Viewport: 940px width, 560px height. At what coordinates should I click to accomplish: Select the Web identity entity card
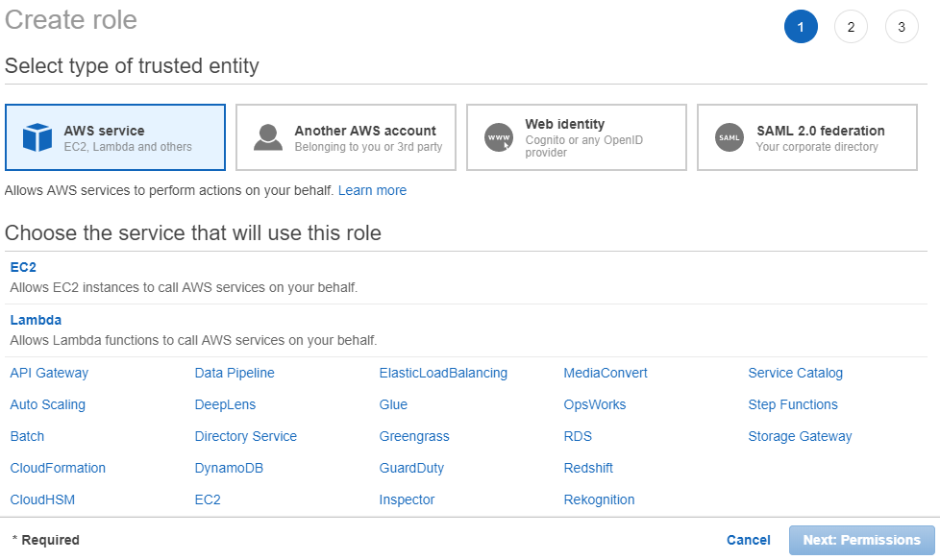pyautogui.click(x=576, y=137)
